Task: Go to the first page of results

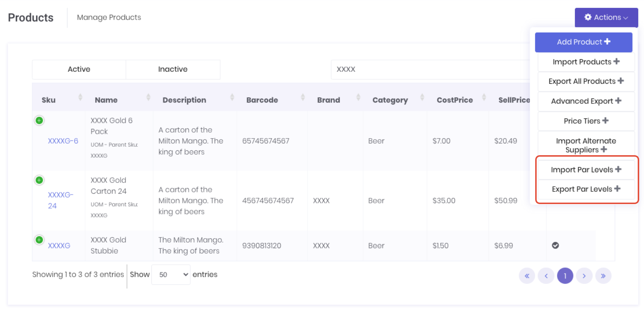Action: pyautogui.click(x=527, y=276)
